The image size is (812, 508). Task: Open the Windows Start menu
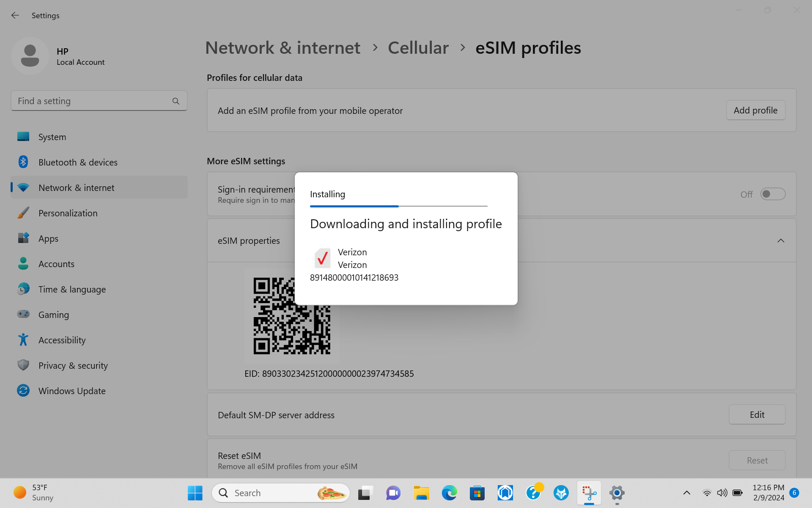(195, 493)
